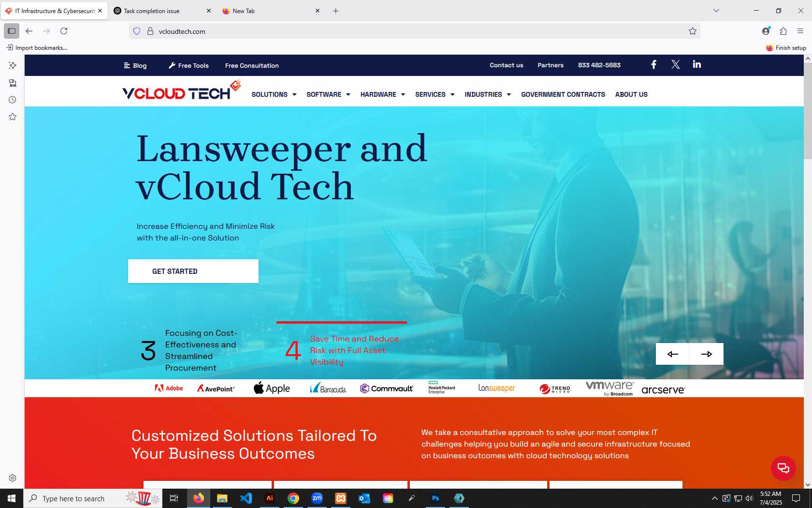The image size is (812, 508).
Task: Open Photoshop from the taskbar
Action: click(x=435, y=498)
